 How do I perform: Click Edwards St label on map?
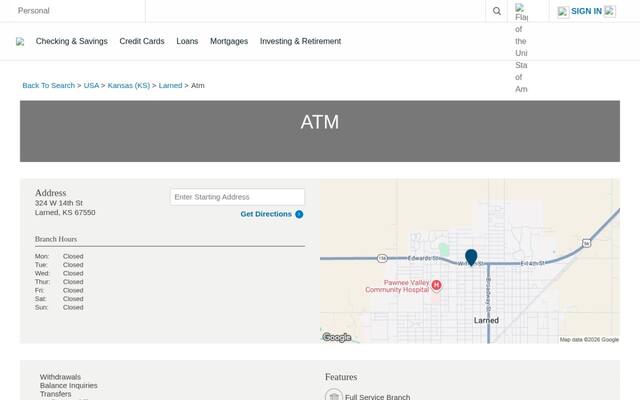coord(423,258)
